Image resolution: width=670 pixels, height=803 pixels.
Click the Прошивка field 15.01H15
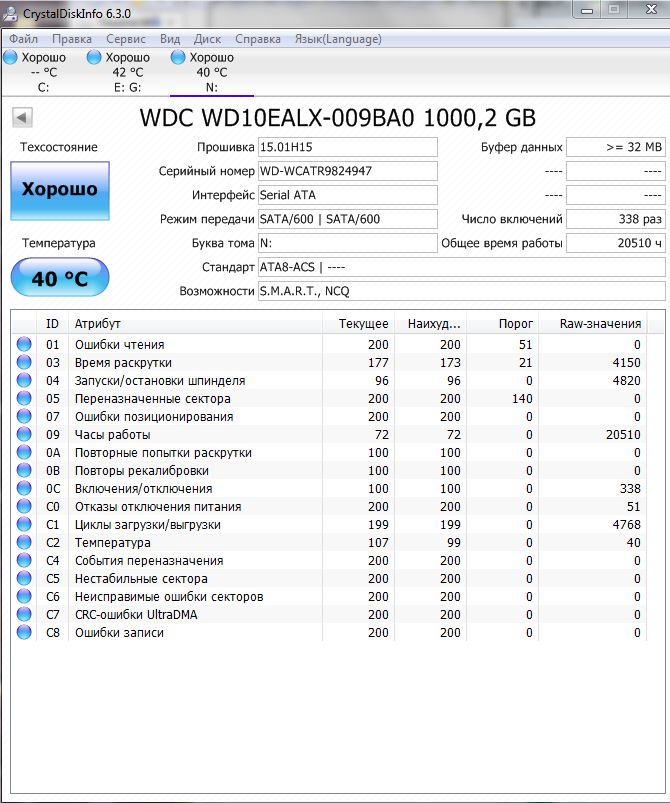click(347, 147)
